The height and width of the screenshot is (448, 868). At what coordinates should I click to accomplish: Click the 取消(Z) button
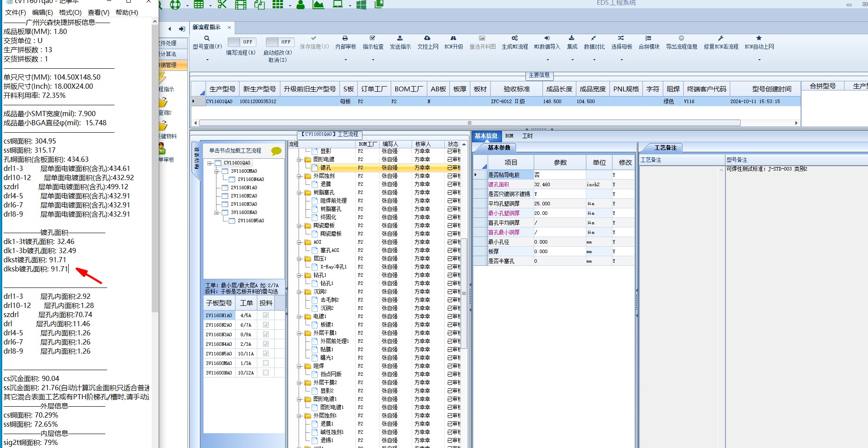point(277,60)
